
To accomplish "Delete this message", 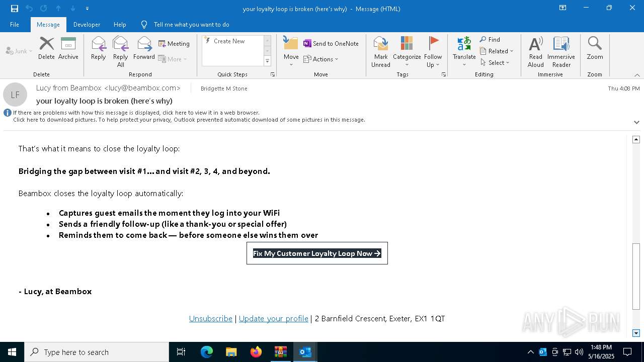I will point(46,48).
